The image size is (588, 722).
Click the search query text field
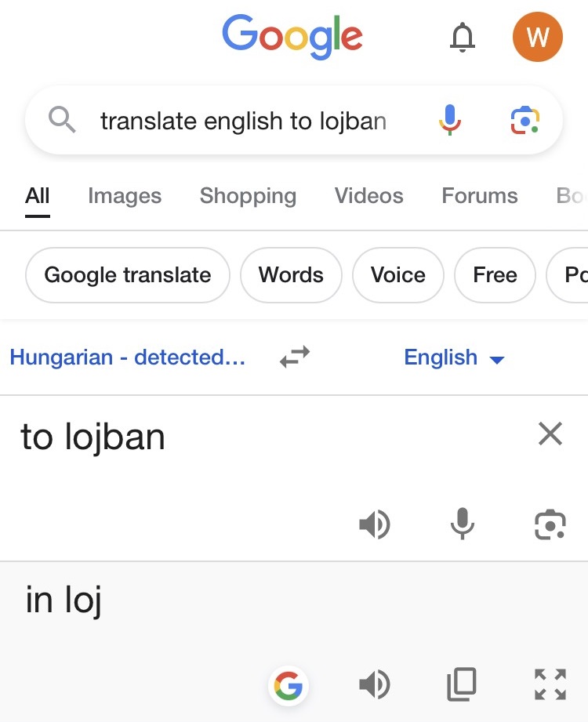click(x=243, y=122)
